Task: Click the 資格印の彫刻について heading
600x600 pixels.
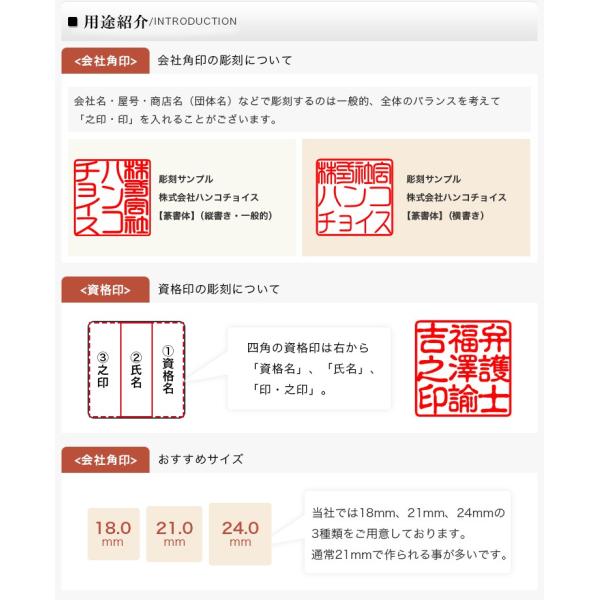Action: click(218, 289)
